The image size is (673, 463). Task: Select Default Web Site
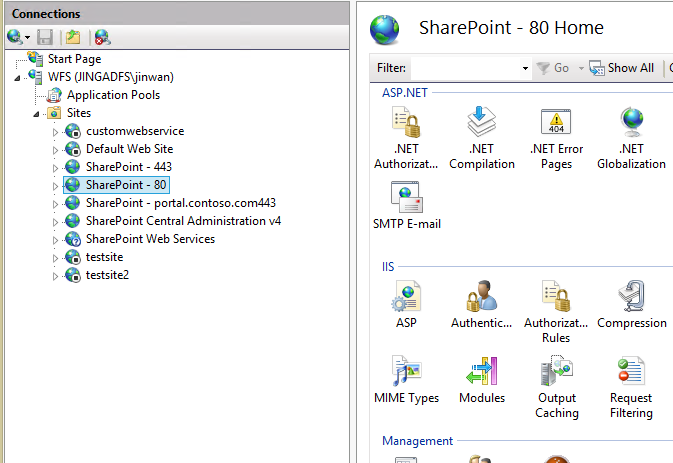pos(129,149)
